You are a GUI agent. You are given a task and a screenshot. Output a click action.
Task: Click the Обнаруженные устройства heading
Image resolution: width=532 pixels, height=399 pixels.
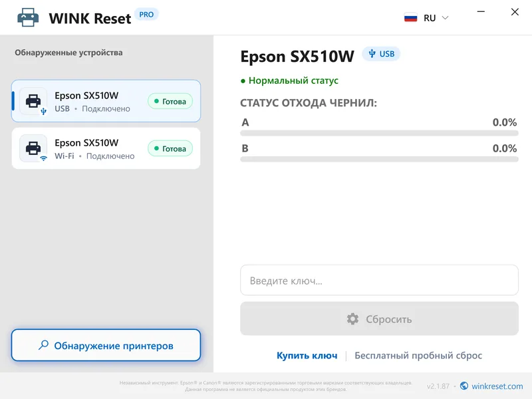pyautogui.click(x=68, y=53)
